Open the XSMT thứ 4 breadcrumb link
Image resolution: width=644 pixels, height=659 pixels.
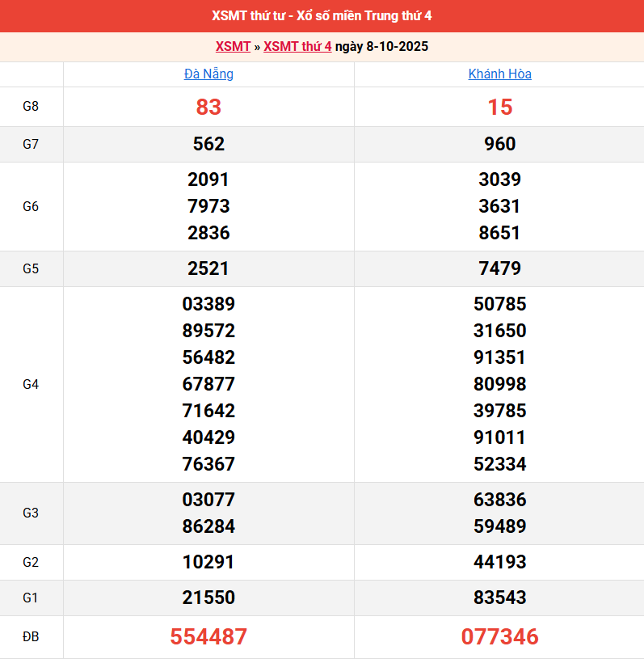click(x=297, y=47)
